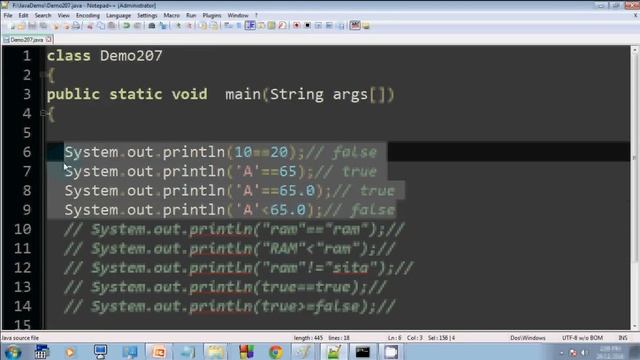Click the Save Recorded Macro icon
The height and width of the screenshot is (360, 640).
point(340,26)
